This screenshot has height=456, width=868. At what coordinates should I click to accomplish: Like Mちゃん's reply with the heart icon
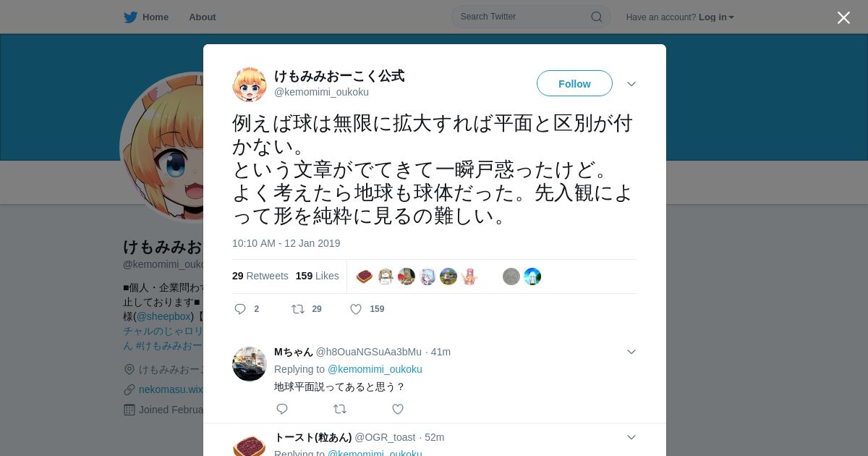coord(398,409)
